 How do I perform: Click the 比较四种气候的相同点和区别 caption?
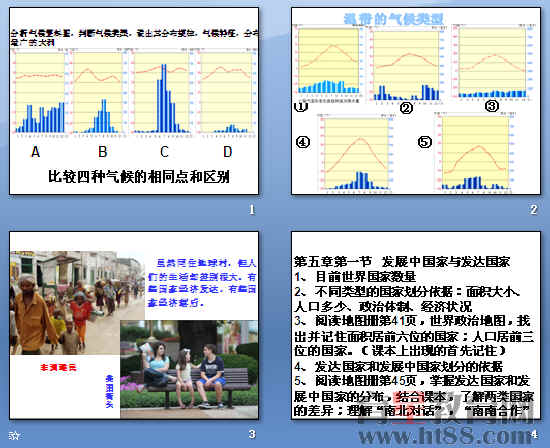tap(139, 176)
